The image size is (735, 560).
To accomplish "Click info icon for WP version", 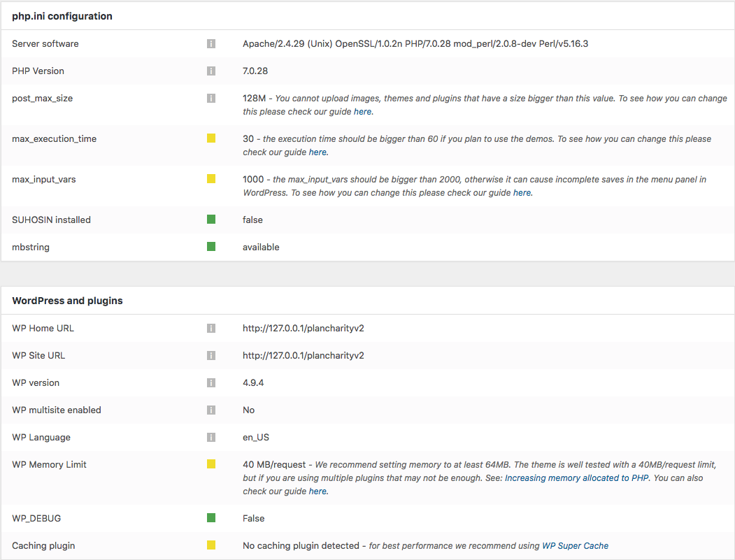I will (211, 383).
